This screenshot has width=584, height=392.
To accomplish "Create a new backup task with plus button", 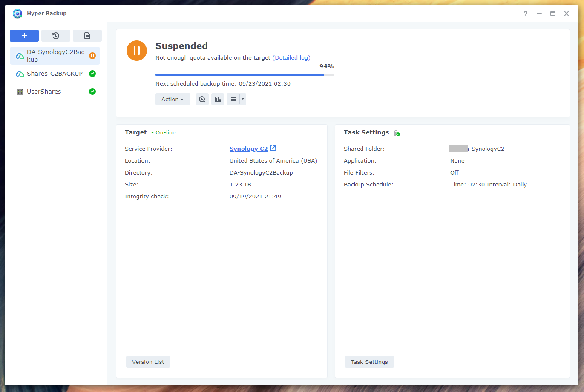I will (x=24, y=36).
